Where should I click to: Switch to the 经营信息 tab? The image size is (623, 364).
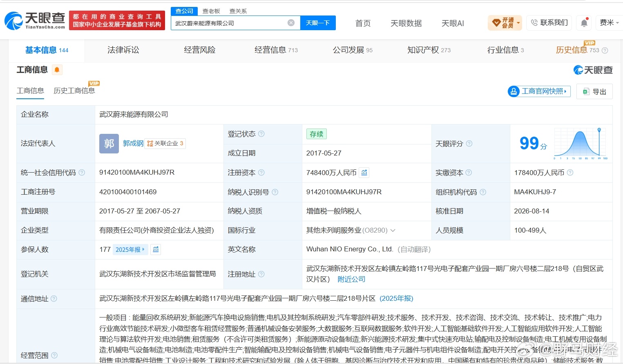coord(276,50)
